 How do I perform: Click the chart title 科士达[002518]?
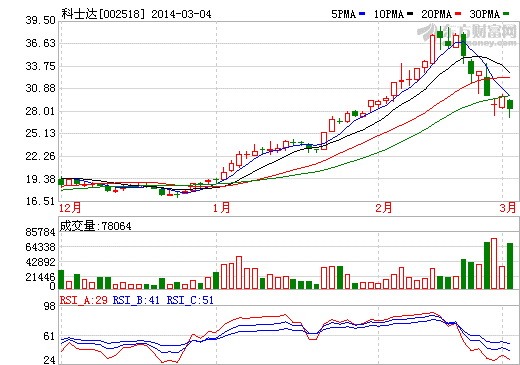click(103, 14)
